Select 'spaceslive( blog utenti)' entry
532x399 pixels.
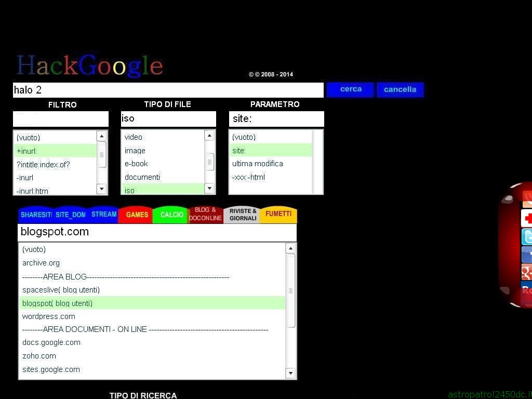click(152, 290)
